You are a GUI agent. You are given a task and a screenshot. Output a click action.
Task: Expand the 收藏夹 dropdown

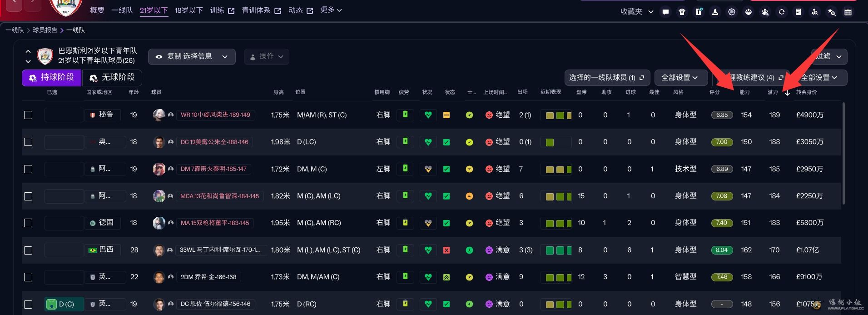(x=637, y=12)
